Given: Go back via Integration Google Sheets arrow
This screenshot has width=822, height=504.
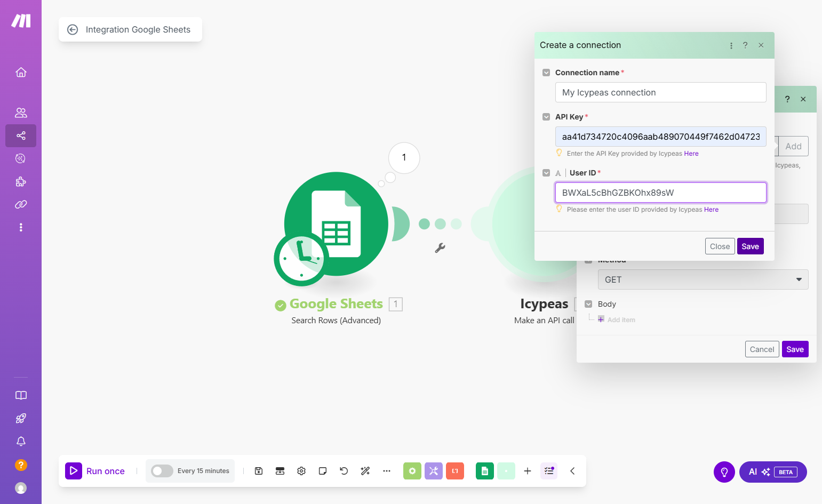Looking at the screenshot, I should pyautogui.click(x=73, y=30).
